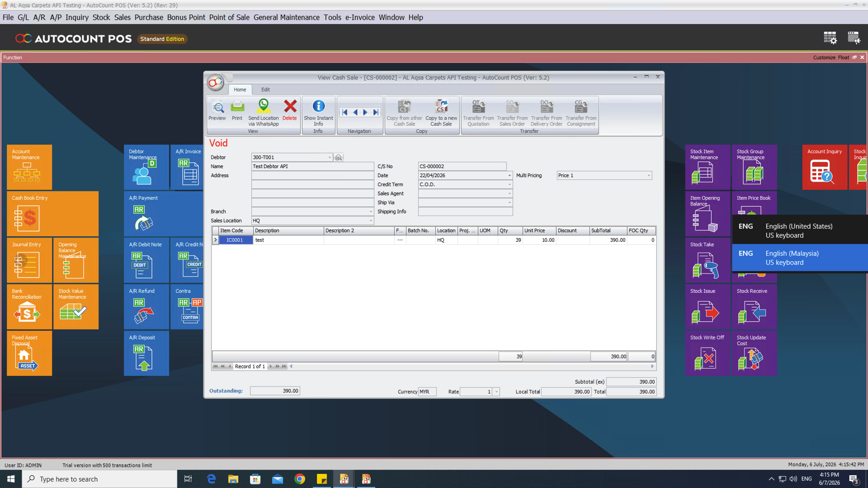Screen dimensions: 868x488
Task: Expand the Multi Pricing dropdown
Action: click(649, 175)
